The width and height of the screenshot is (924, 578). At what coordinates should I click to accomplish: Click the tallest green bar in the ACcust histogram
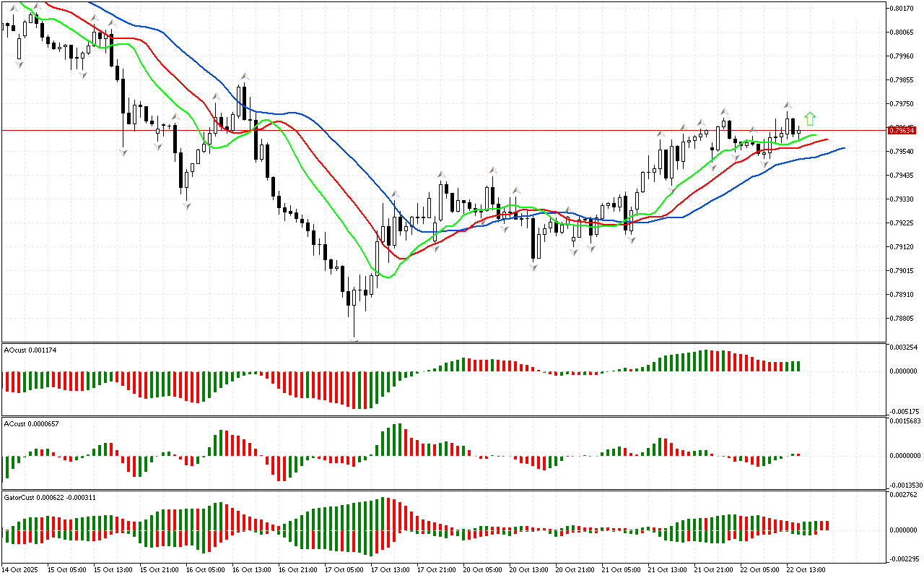point(398,440)
